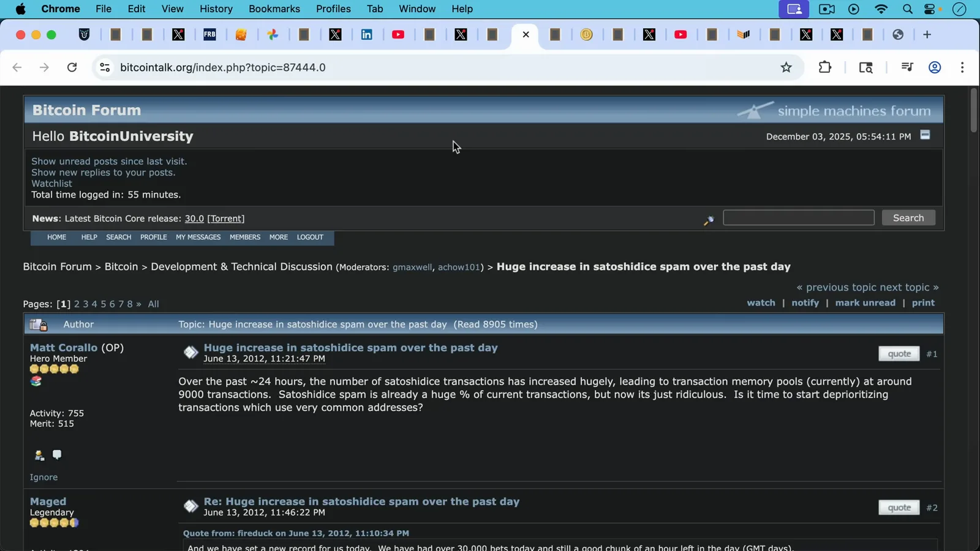Click the address bar URL
This screenshot has width=980, height=551.
223,67
